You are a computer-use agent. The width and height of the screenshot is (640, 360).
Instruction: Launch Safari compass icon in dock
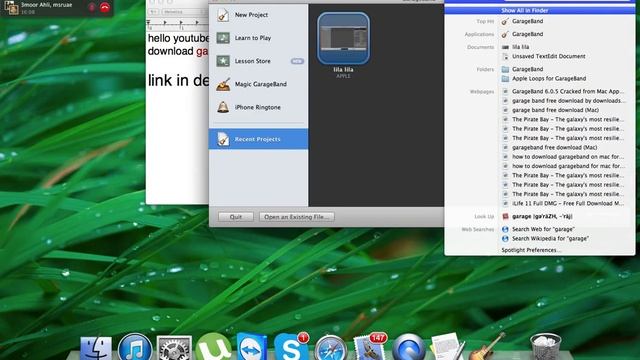coord(331,348)
